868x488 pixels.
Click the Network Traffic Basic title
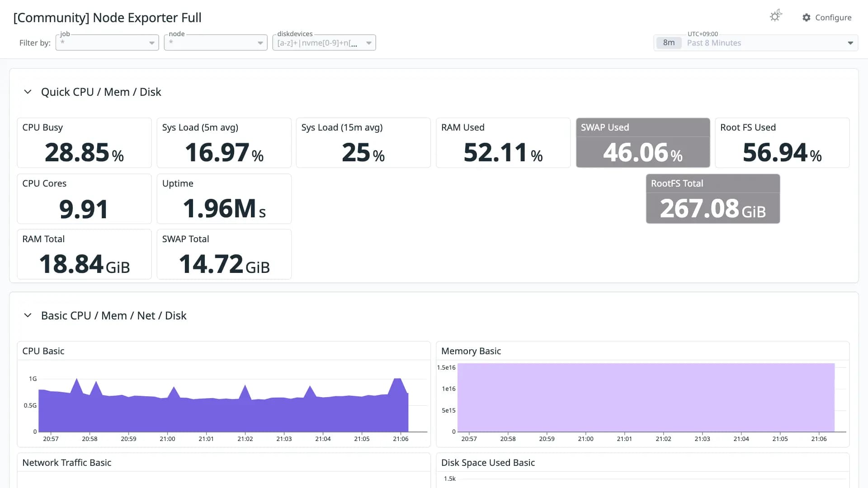pyautogui.click(x=67, y=463)
